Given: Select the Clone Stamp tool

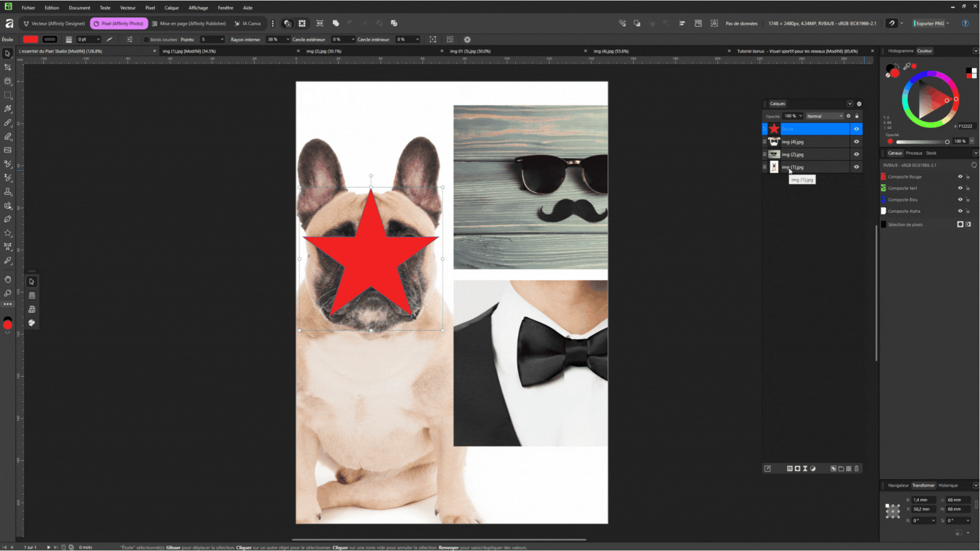Looking at the screenshot, I should pyautogui.click(x=8, y=192).
